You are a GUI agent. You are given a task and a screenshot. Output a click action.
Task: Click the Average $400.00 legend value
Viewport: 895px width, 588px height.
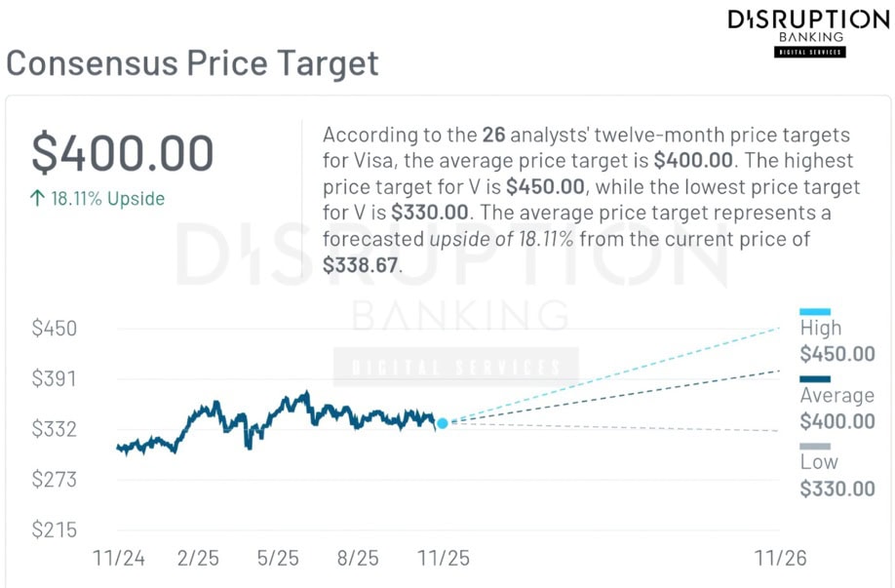click(837, 421)
